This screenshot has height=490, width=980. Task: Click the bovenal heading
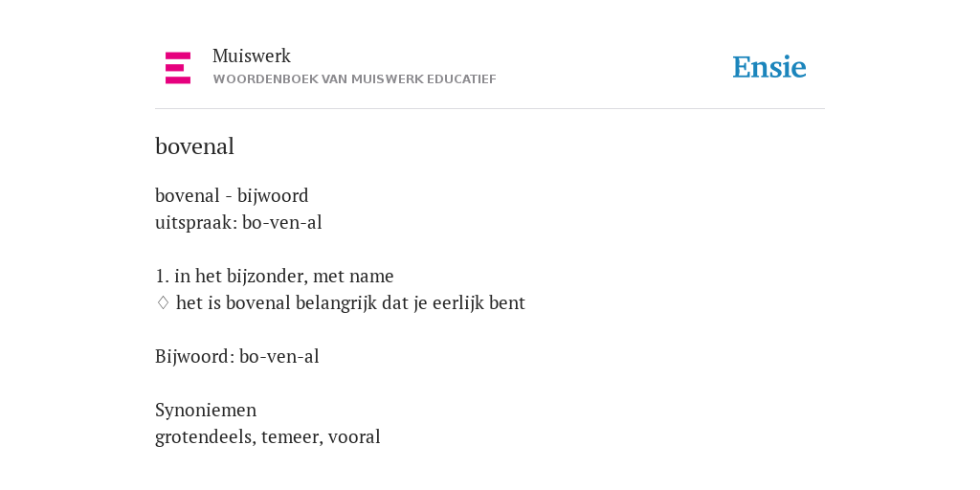194,146
